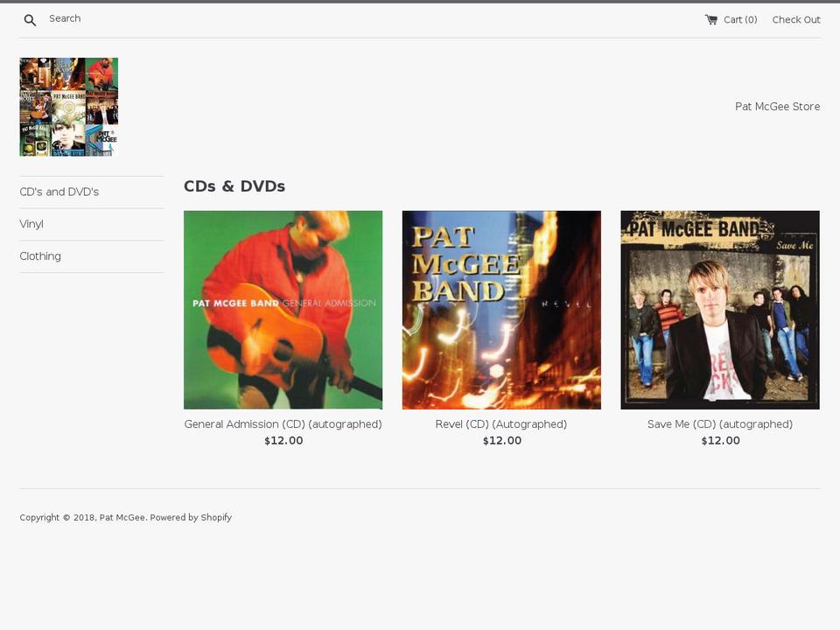
Task: Click the search magnifier icon
Action: [30, 20]
